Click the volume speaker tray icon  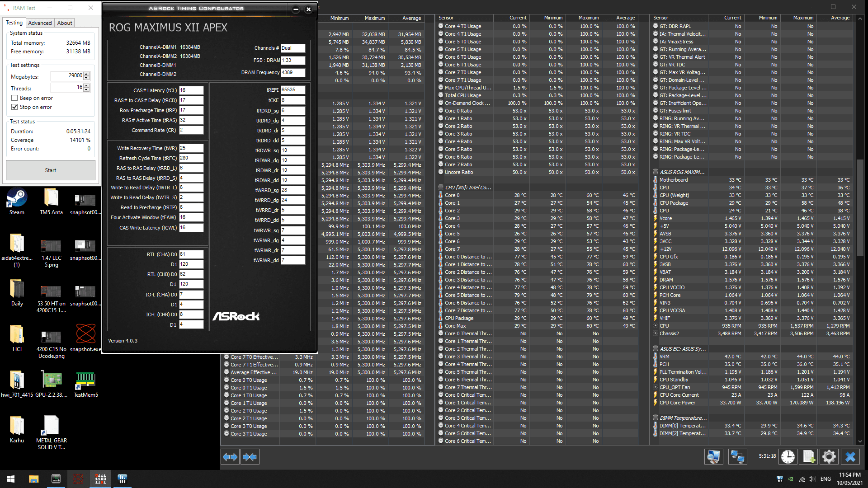(811, 479)
